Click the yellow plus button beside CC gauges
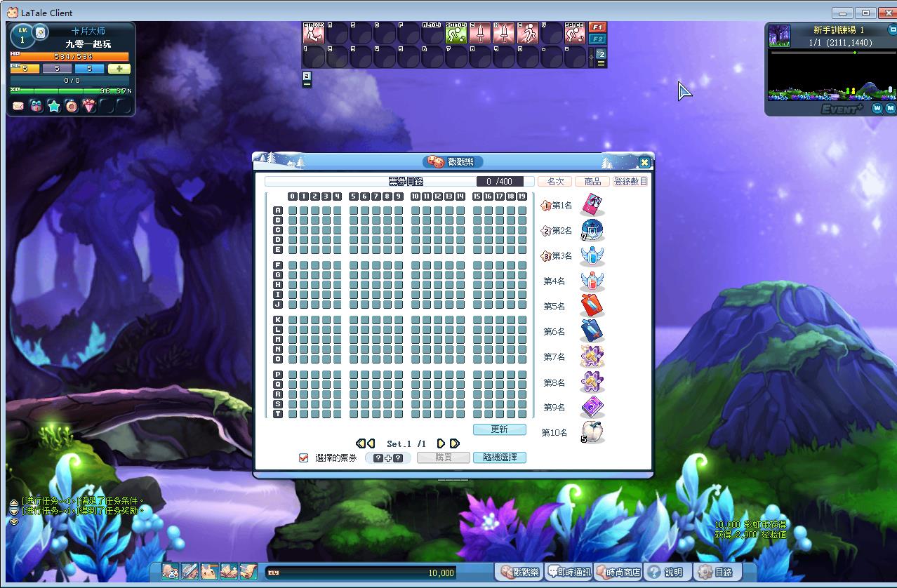The image size is (897, 588). coord(119,69)
